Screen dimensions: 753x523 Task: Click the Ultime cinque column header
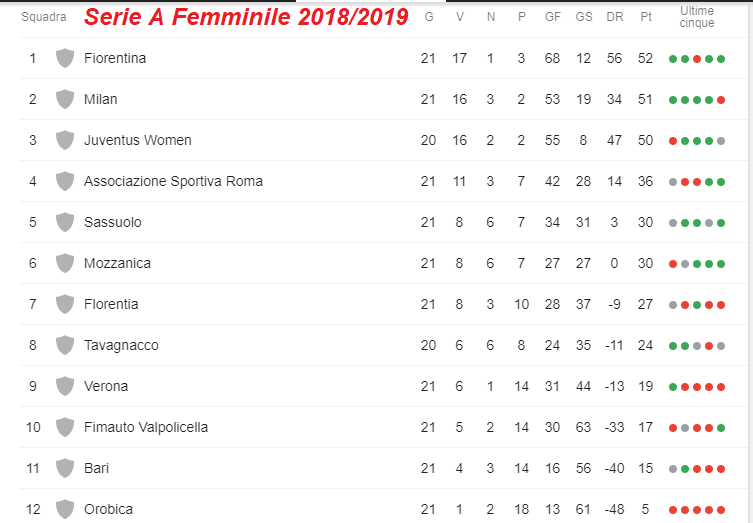tap(697, 16)
